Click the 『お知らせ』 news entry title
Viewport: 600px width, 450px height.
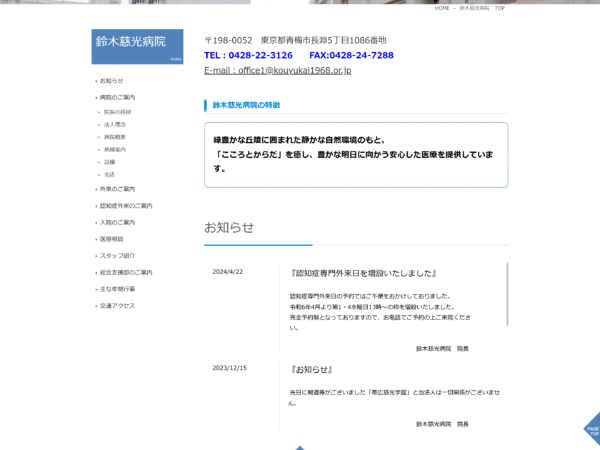pos(311,369)
